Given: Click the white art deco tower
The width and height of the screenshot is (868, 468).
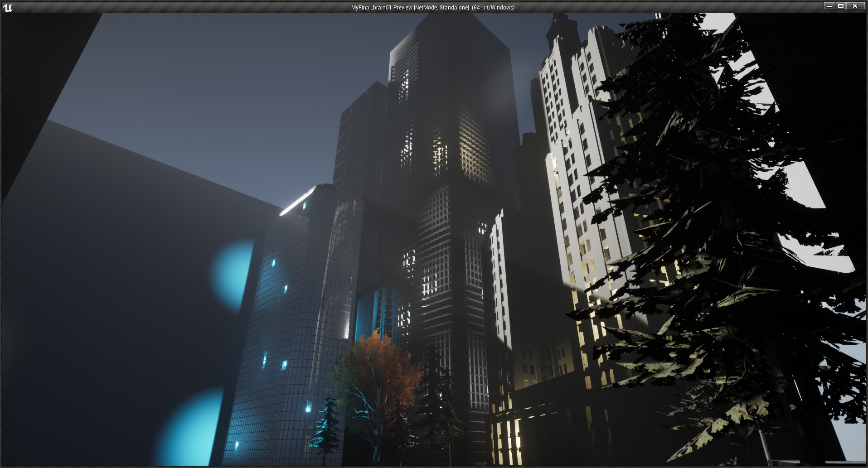Looking at the screenshot, I should click(x=571, y=159).
